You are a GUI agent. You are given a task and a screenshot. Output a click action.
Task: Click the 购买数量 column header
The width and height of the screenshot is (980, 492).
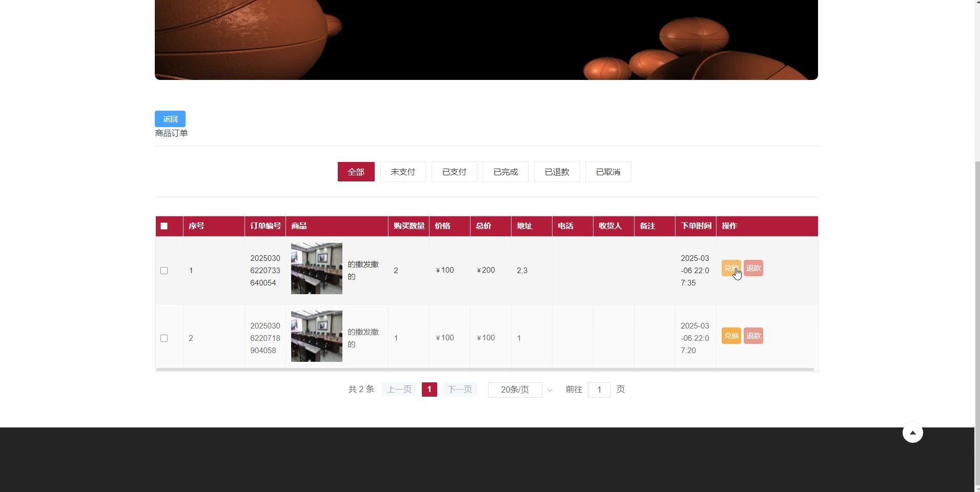point(409,226)
